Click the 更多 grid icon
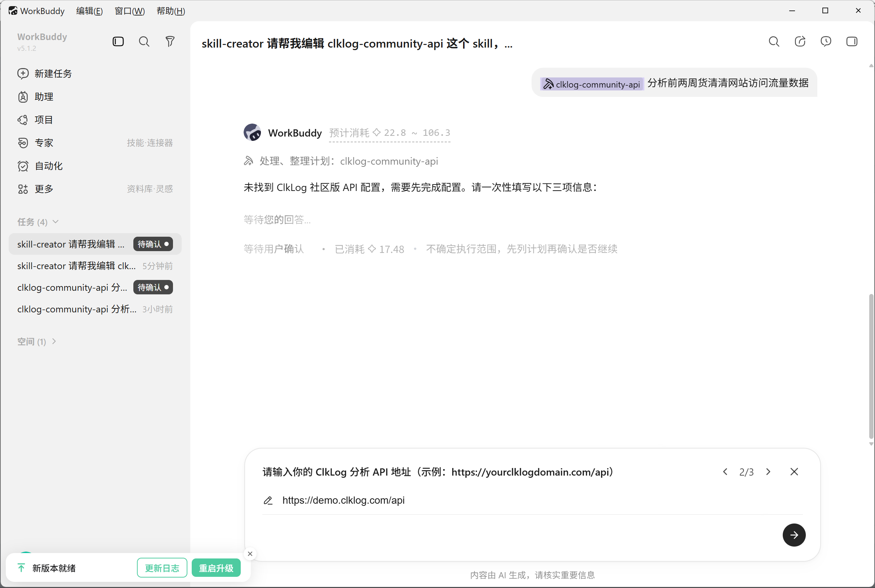The height and width of the screenshot is (588, 875). click(23, 189)
